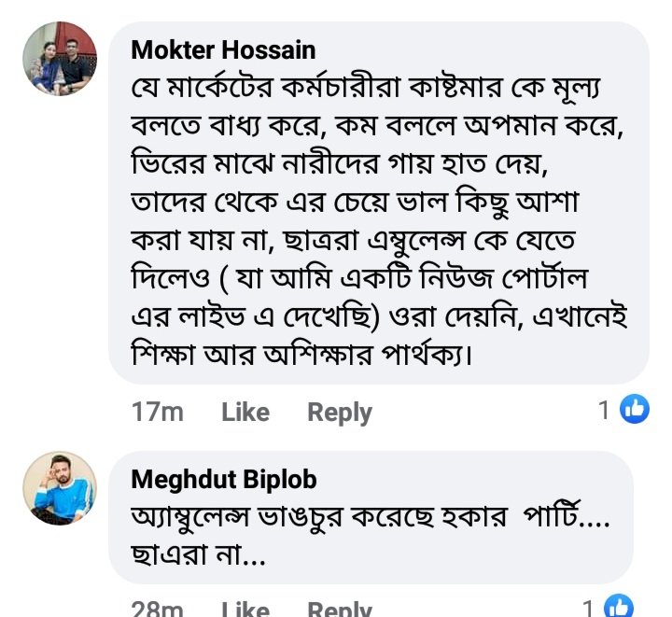The height and width of the screenshot is (617, 672).
Task: Click the first line of Meghdut Biplob's comment
Action: point(370,520)
